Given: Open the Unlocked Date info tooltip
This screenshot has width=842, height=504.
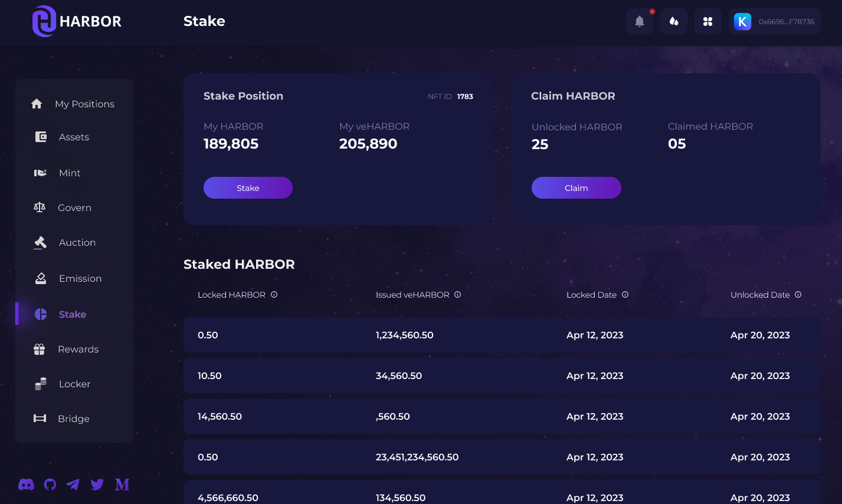Looking at the screenshot, I should [x=798, y=295].
